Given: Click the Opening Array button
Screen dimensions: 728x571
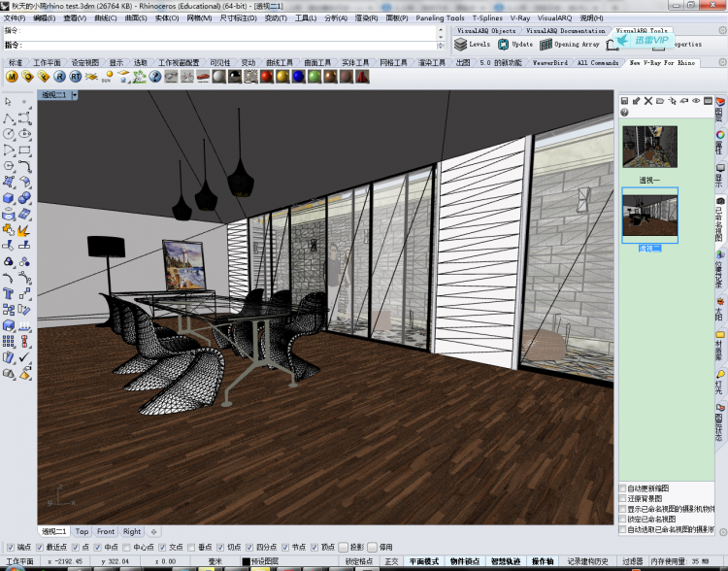Looking at the screenshot, I should pos(570,44).
